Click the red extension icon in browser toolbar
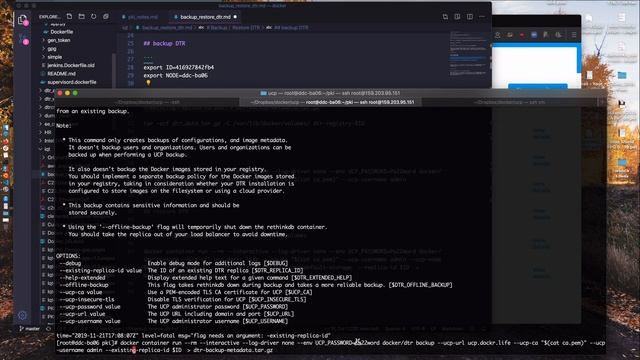 [x=522, y=35]
